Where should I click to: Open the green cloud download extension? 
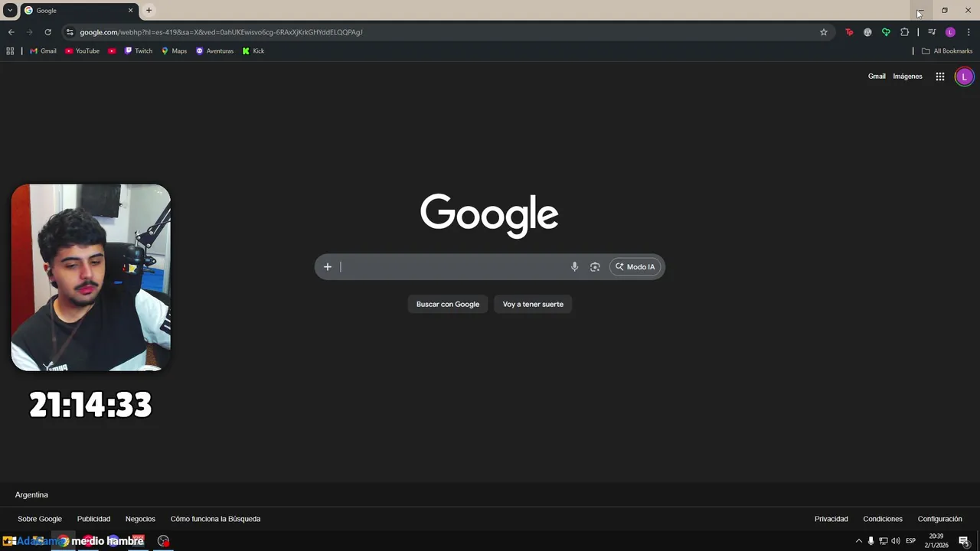click(886, 32)
